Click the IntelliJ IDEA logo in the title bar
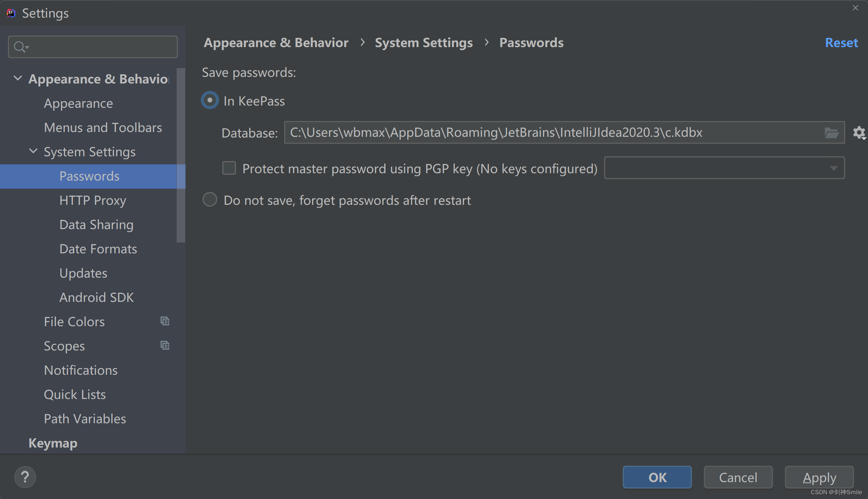Viewport: 868px width, 499px height. [x=10, y=13]
